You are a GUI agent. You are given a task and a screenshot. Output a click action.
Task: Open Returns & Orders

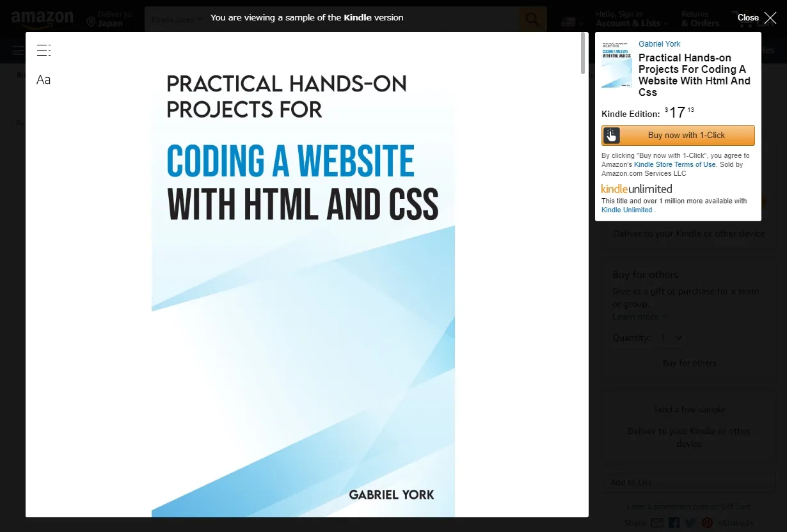coord(700,19)
